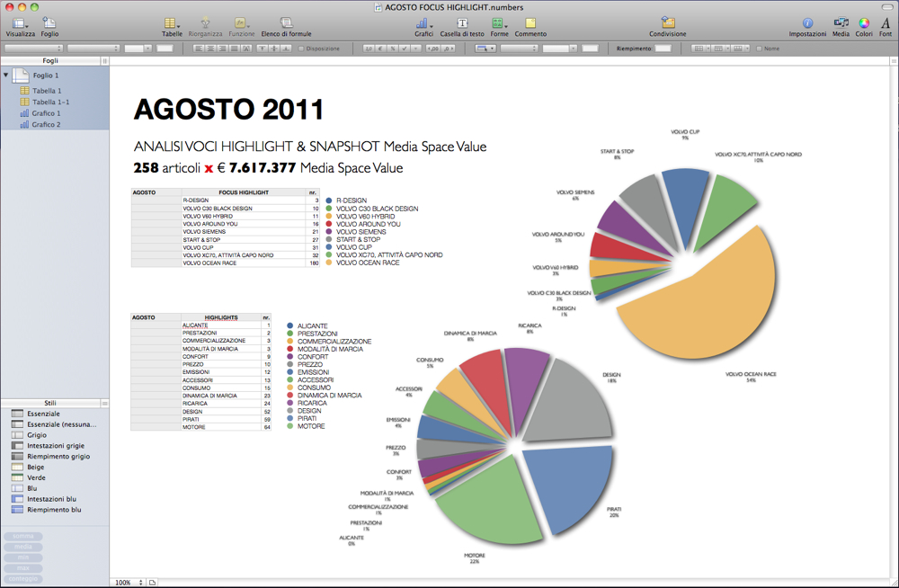Click the AGOSTO 2011 title text
899x588 pixels.
pyautogui.click(x=228, y=110)
